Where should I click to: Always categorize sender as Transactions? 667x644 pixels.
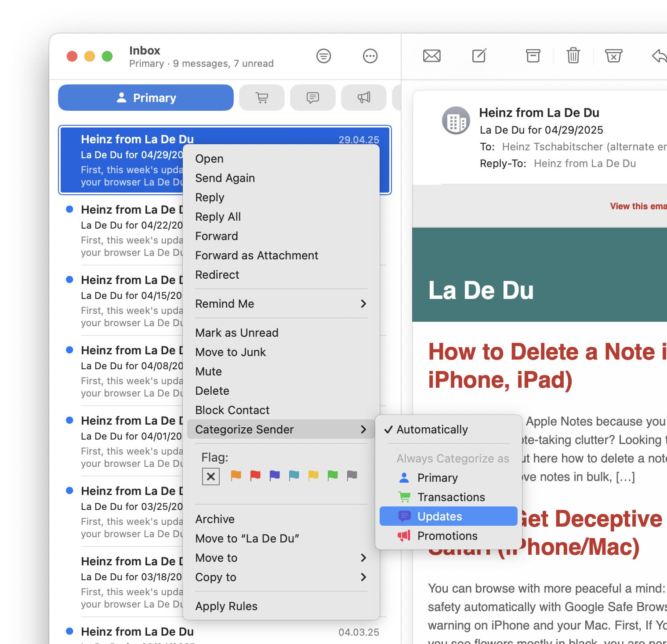pos(449,497)
